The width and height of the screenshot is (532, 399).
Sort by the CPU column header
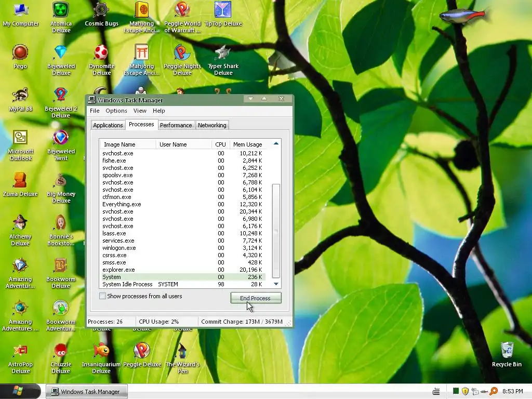[220, 144]
